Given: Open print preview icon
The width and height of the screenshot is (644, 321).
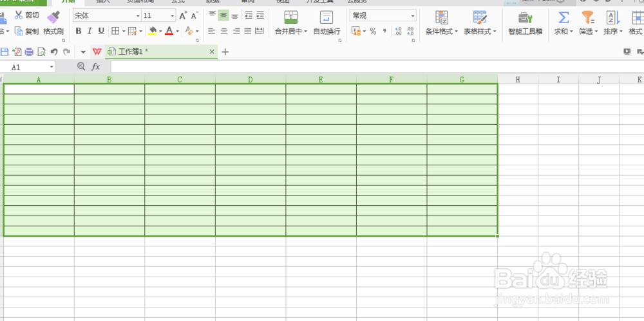Looking at the screenshot, I should click(x=41, y=51).
